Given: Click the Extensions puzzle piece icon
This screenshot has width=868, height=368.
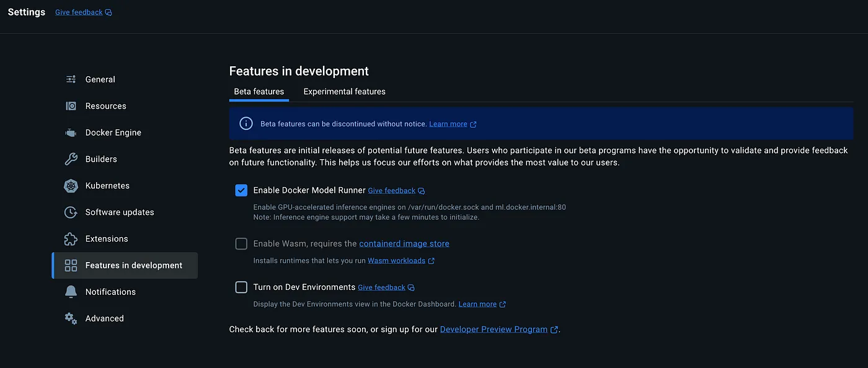Looking at the screenshot, I should pyautogui.click(x=71, y=239).
